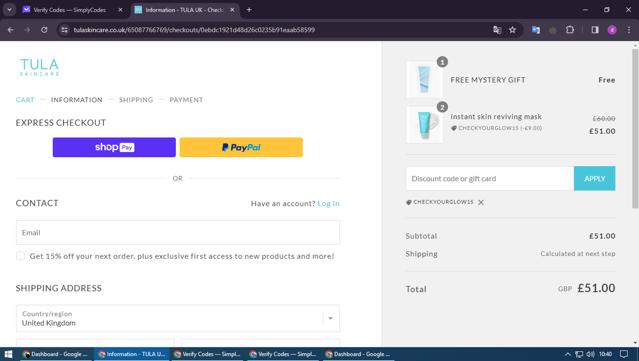The image size is (639, 361).
Task: Click the network icon in system tray
Action: click(x=579, y=354)
